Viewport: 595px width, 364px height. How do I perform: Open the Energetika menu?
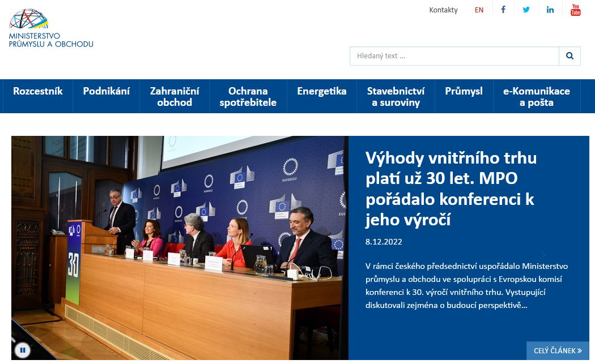click(x=321, y=96)
